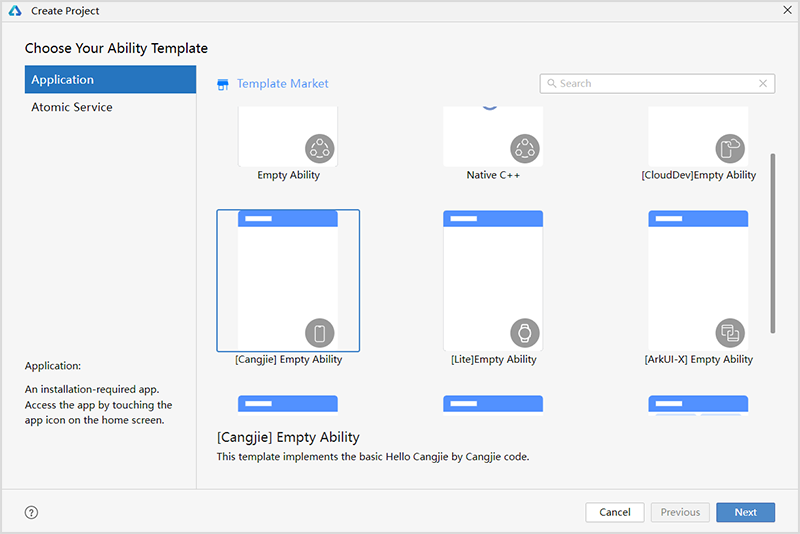Click the Next button
This screenshot has width=800, height=534.
(745, 512)
